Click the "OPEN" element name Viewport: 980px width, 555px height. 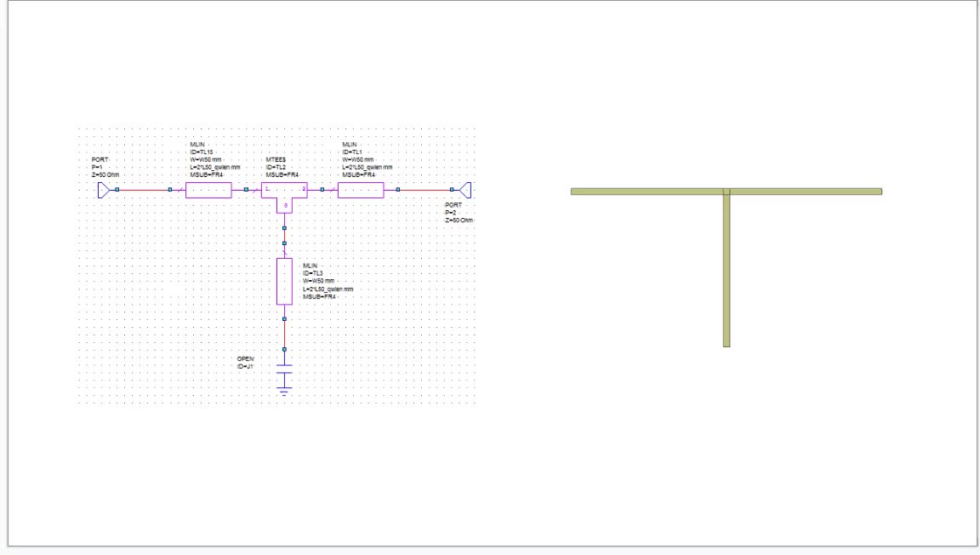[x=245, y=358]
